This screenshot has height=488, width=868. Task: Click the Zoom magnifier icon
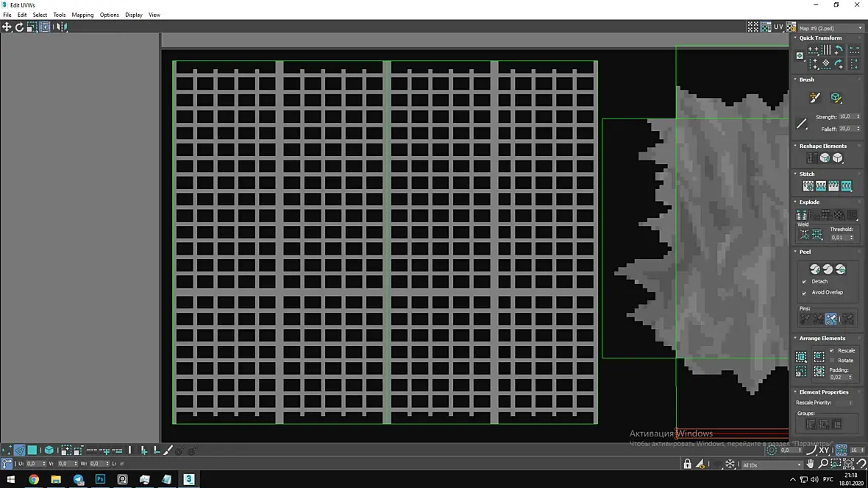pos(823,464)
